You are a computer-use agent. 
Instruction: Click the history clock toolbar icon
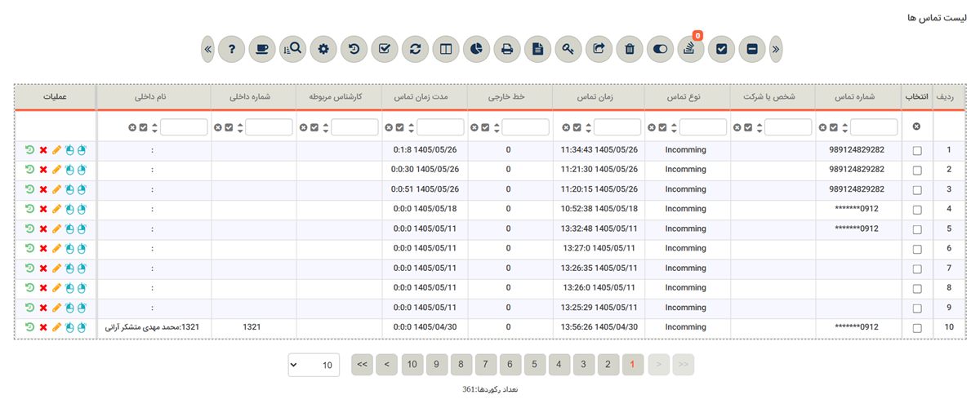click(x=354, y=49)
